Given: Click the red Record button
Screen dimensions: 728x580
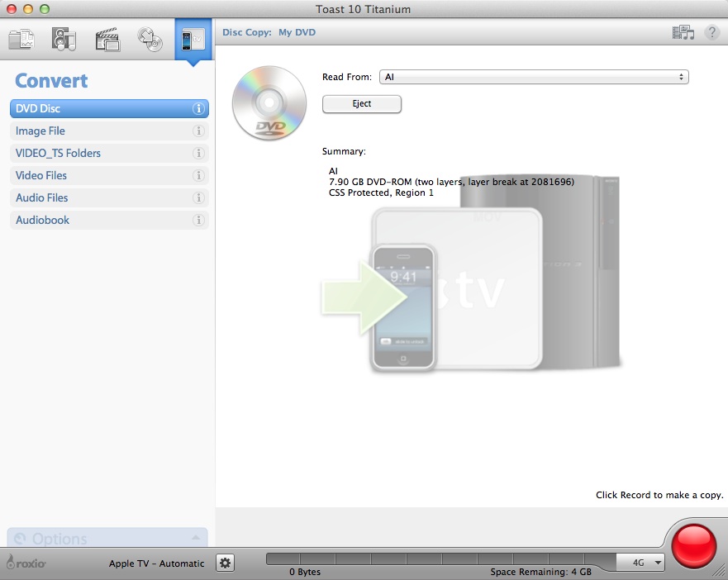Looking at the screenshot, I should tap(693, 546).
